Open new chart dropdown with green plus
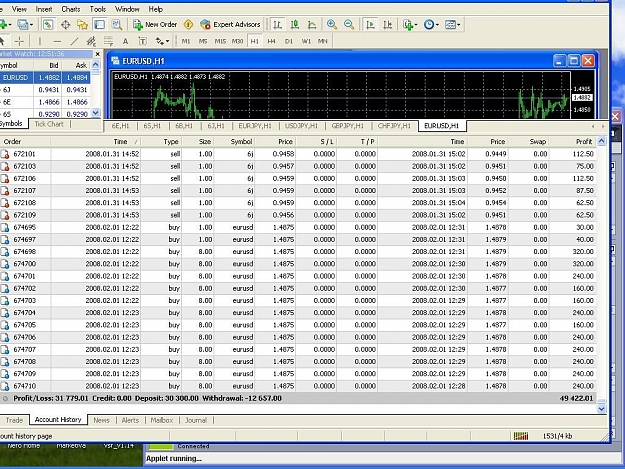Image resolution: width=625 pixels, height=469 pixels. (5, 25)
